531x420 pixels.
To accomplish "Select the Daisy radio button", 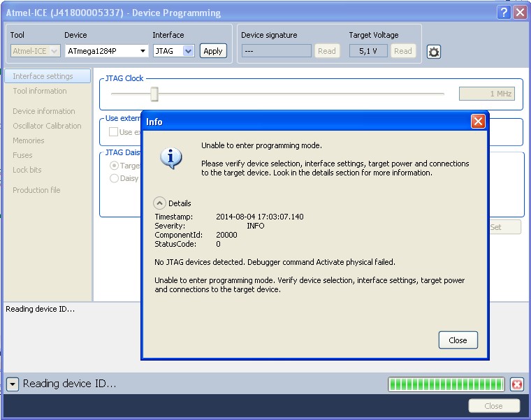I will click(x=114, y=178).
